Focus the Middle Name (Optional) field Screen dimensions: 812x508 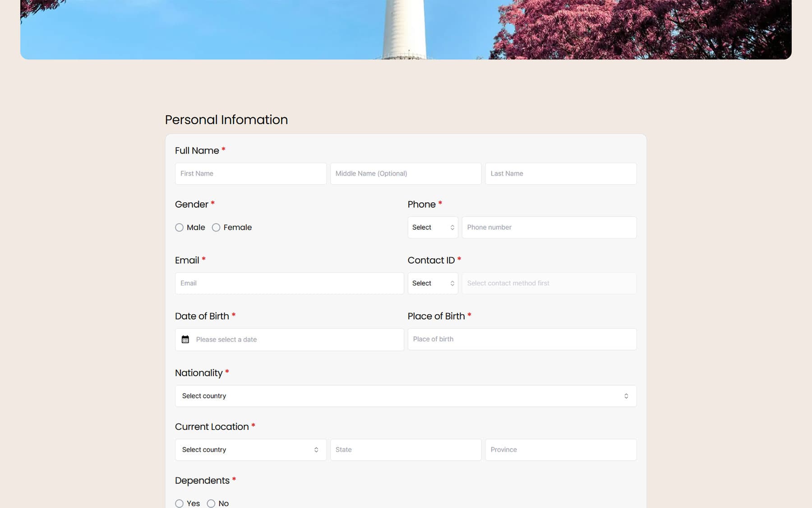[406, 174]
